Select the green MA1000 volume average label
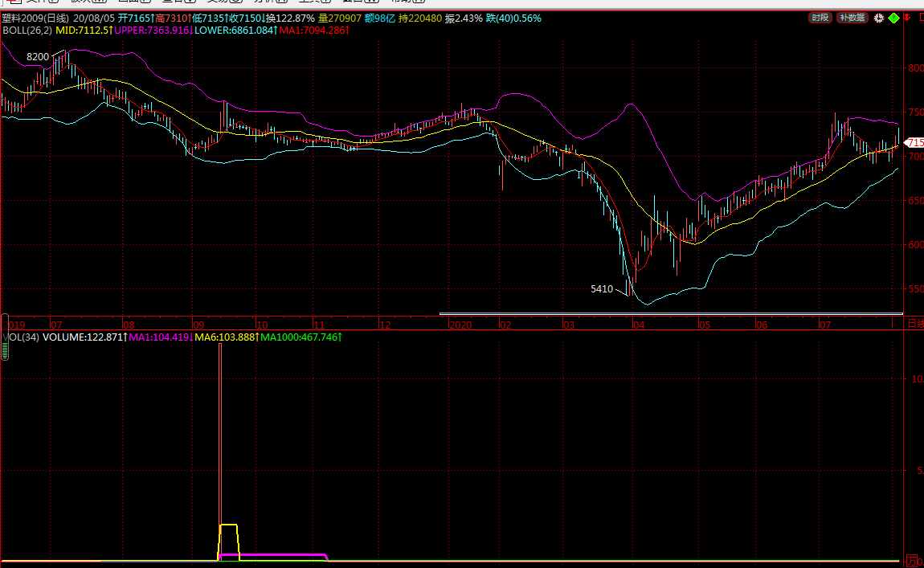The width and height of the screenshot is (924, 568). coord(301,337)
